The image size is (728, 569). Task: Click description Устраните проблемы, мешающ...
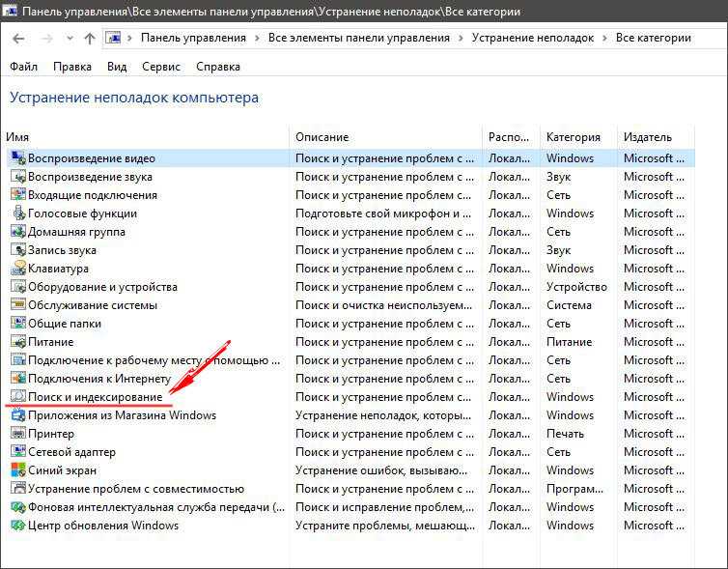click(385, 526)
